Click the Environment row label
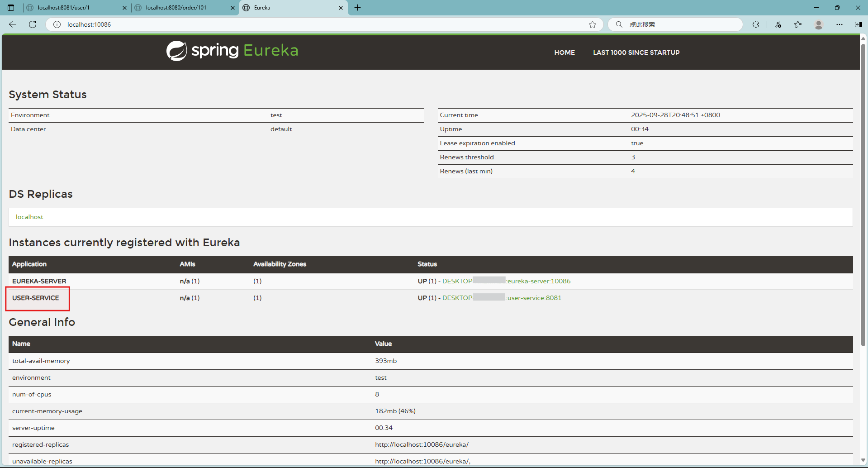Viewport: 868px width, 468px height. [30, 115]
